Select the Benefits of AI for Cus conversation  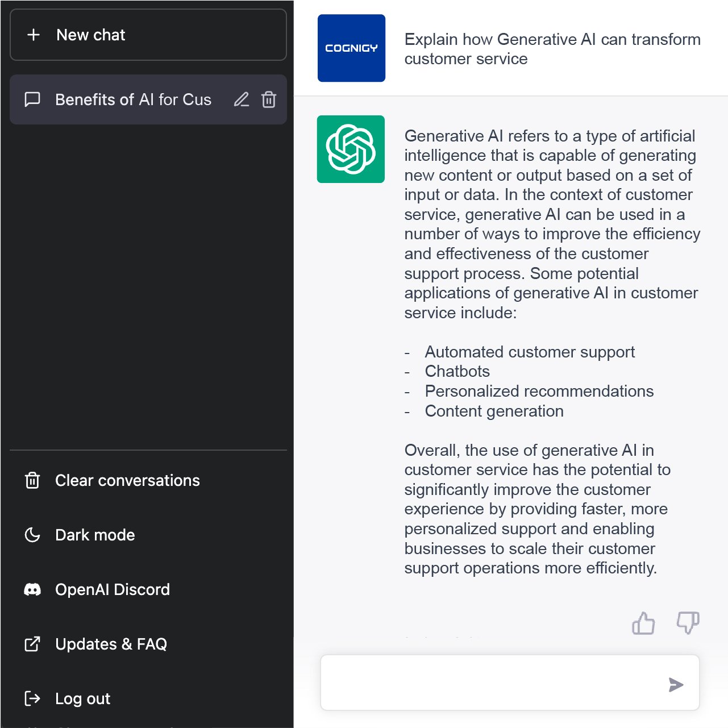134,99
